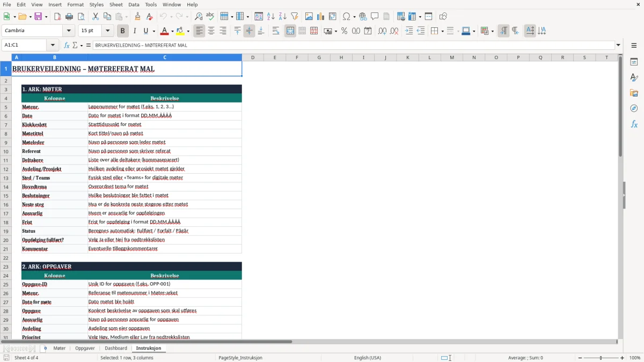Toggle Underline formatting
Viewport: 644px width, 362px height.
tap(145, 31)
